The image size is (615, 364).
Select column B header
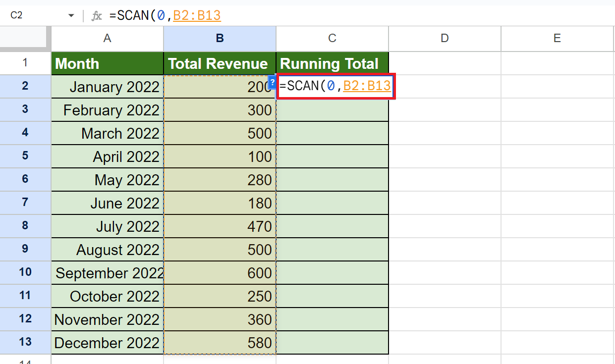(220, 39)
